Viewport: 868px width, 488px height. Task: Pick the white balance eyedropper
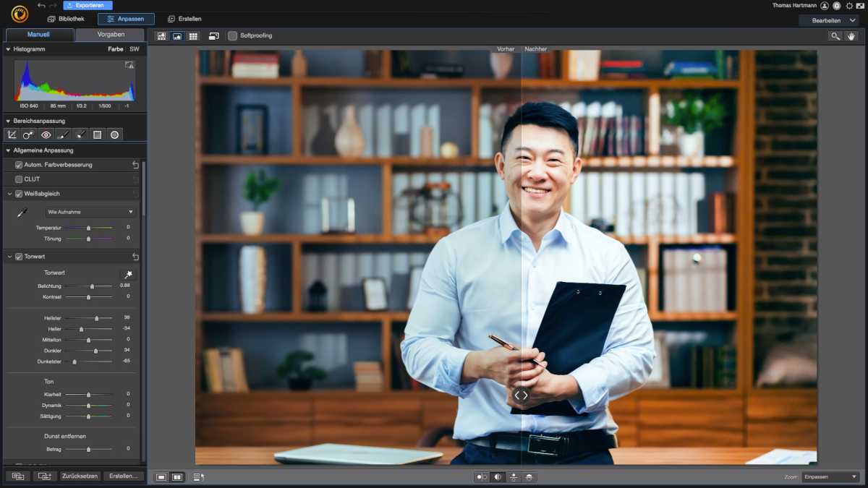[x=22, y=213]
